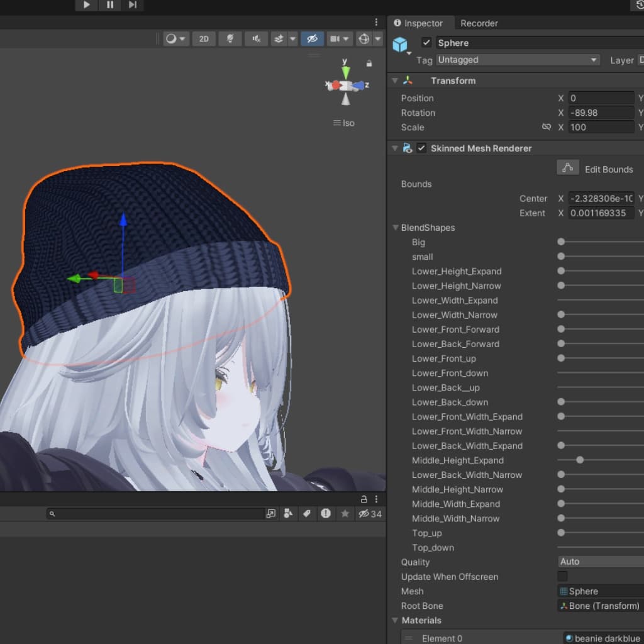Open Search by Label tag icon
The image size is (644, 644).
(307, 514)
